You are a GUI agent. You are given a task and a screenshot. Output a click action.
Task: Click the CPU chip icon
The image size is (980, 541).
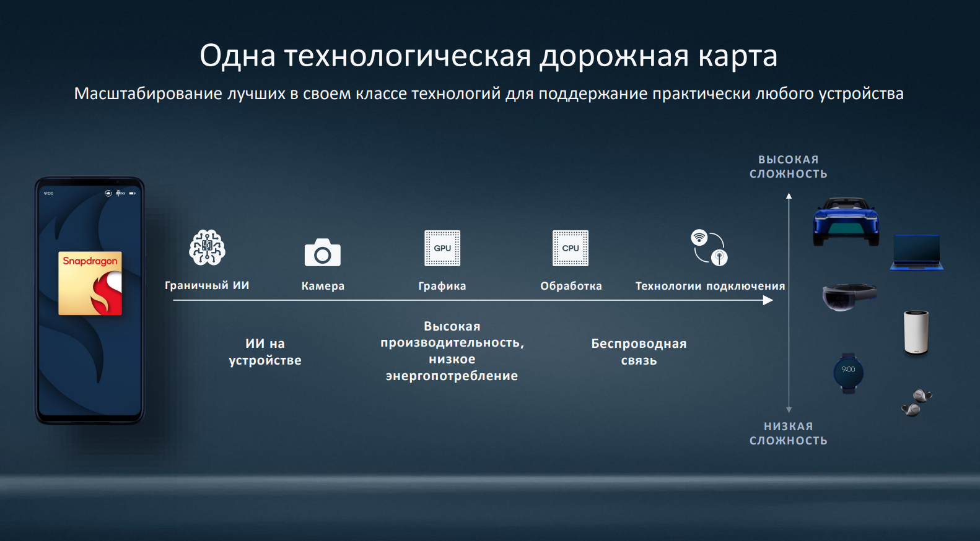point(571,248)
